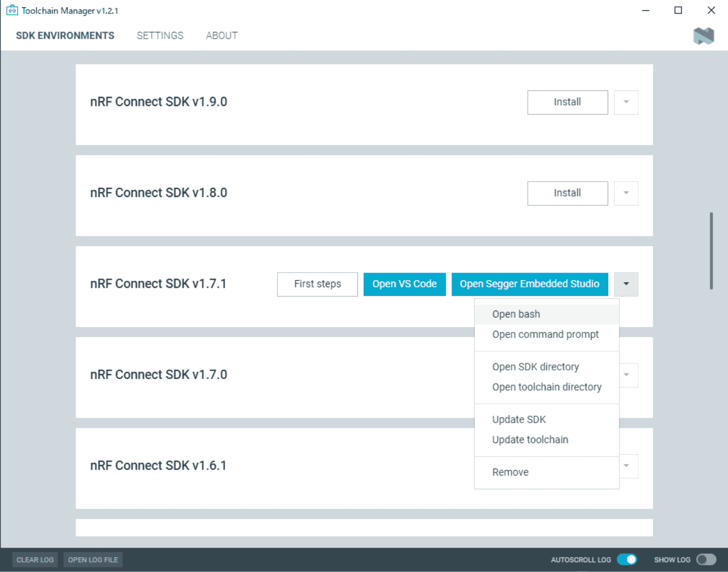Toggle the Autoscroll Log switch off
Viewport: 728px width, 572px height.
coord(627,559)
